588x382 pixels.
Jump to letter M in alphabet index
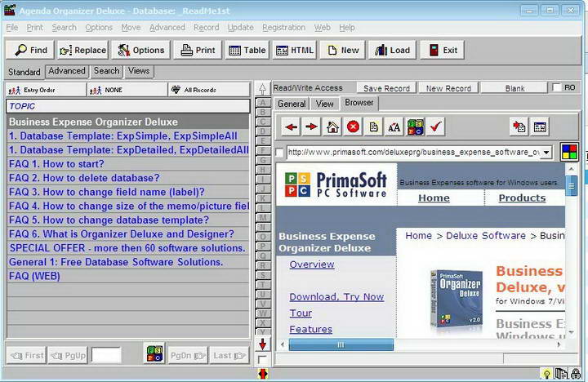click(262, 217)
